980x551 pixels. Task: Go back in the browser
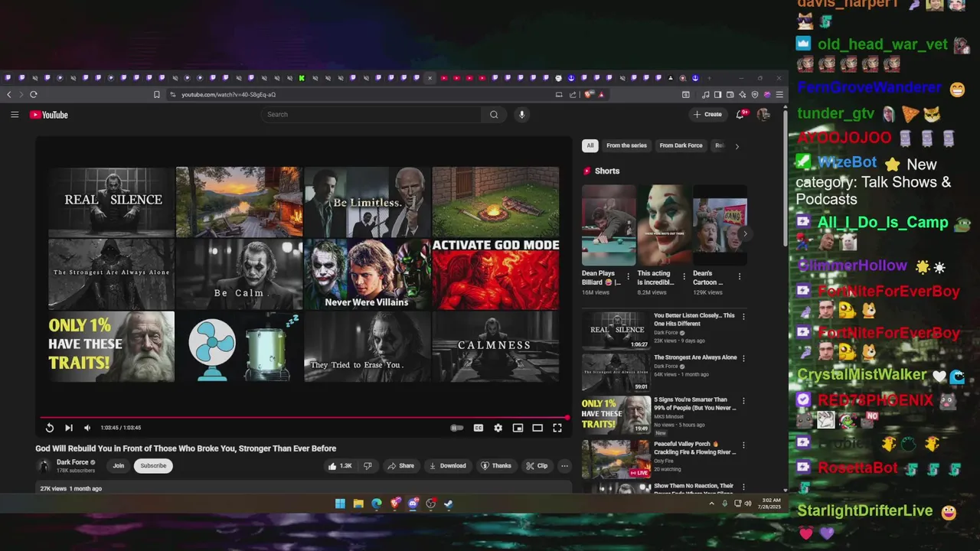pos(9,94)
